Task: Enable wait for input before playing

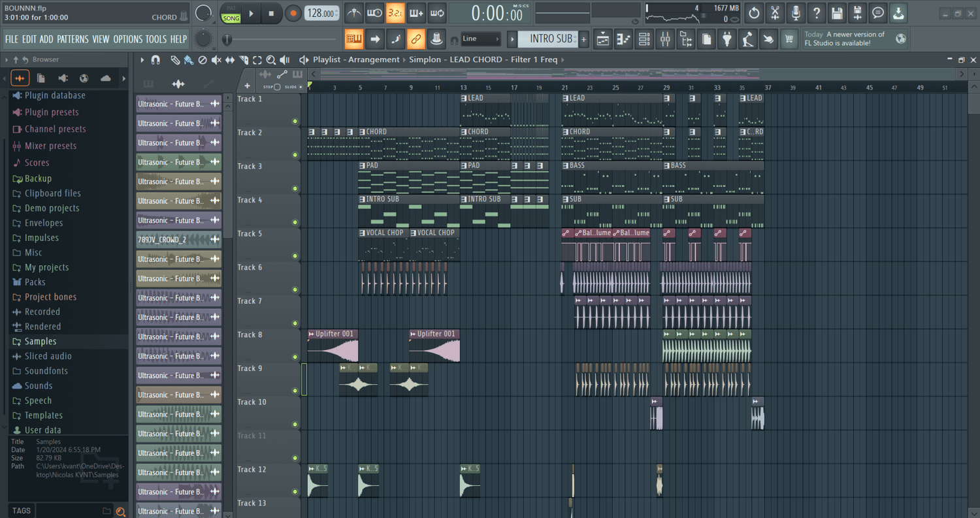Action: pos(374,13)
